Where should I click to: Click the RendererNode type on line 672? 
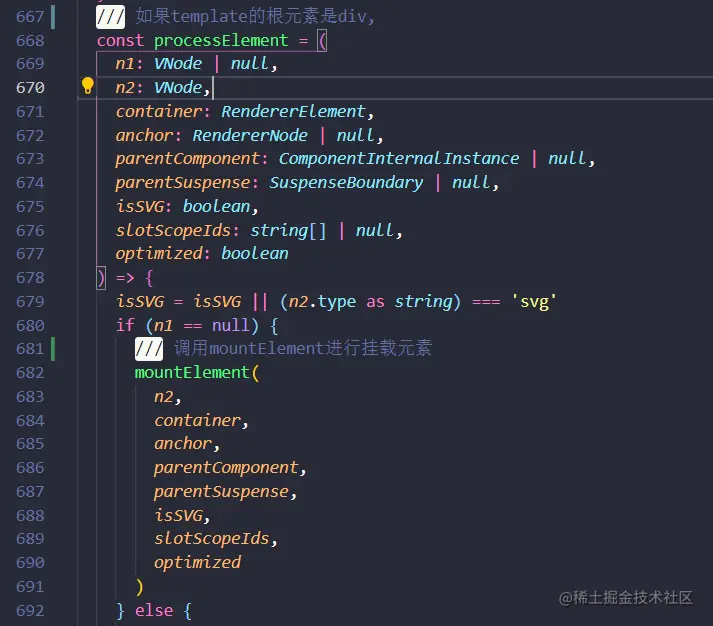[250, 135]
